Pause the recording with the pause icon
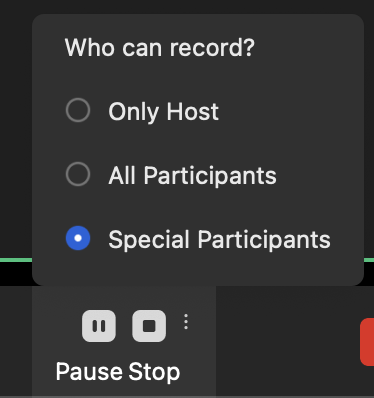The width and height of the screenshot is (374, 398). coord(99,326)
